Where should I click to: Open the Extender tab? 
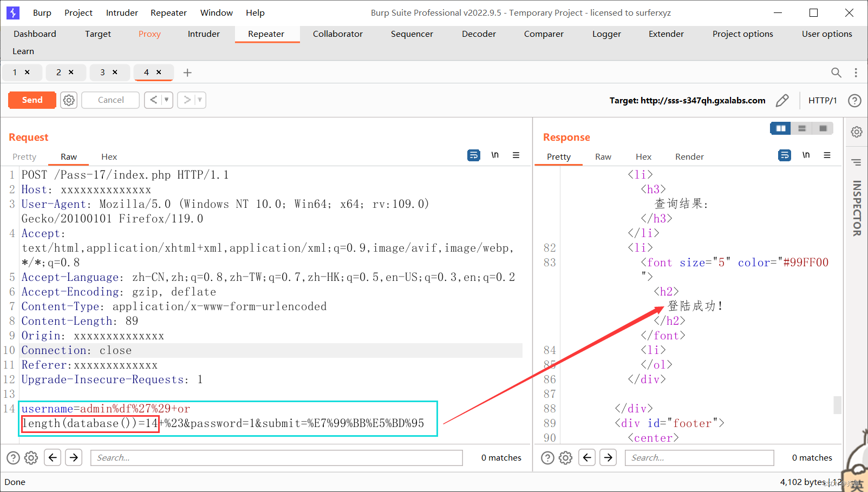(666, 34)
